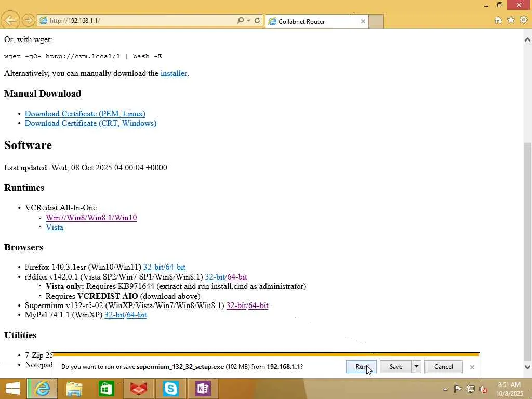Click the scrollbar up arrow

(528, 39)
